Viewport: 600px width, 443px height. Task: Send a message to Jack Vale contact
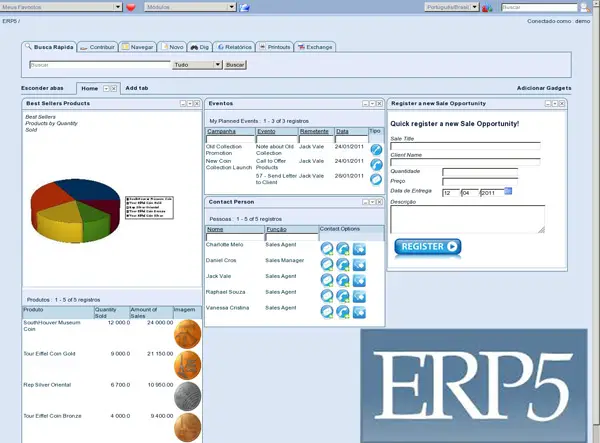327,280
